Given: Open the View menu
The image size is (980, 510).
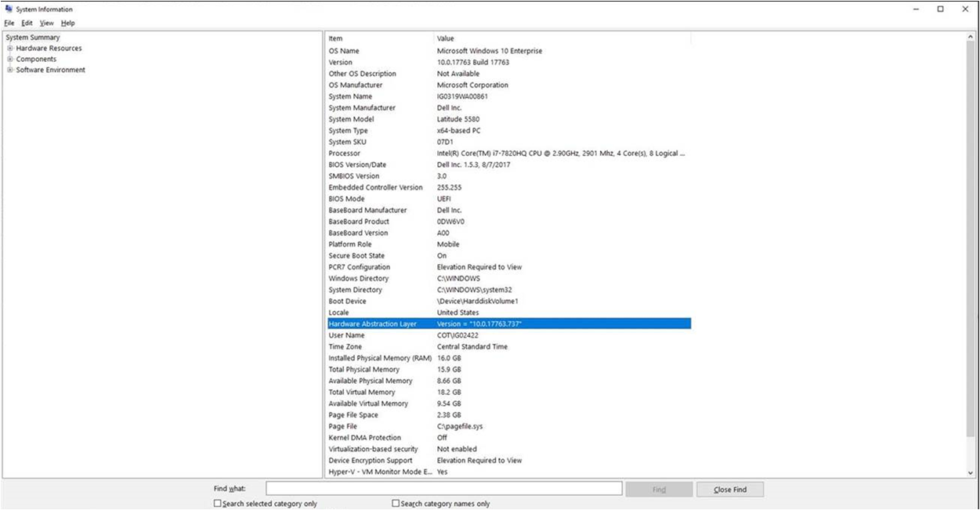Looking at the screenshot, I should pyautogui.click(x=46, y=23).
